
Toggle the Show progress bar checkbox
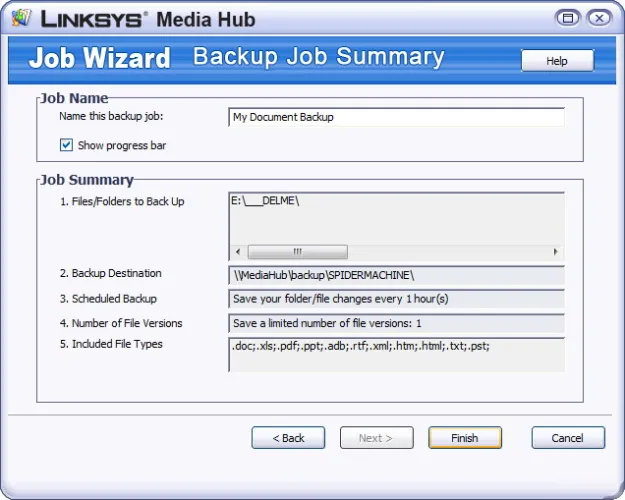[x=66, y=145]
